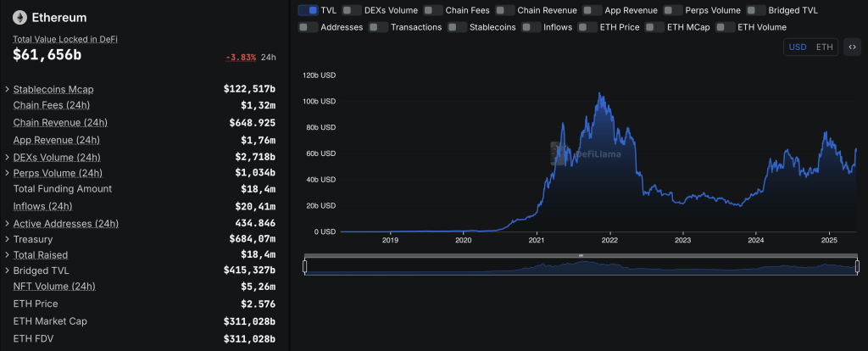This screenshot has width=868, height=351.
Task: Switch chart denomination to ETH
Action: coord(824,47)
